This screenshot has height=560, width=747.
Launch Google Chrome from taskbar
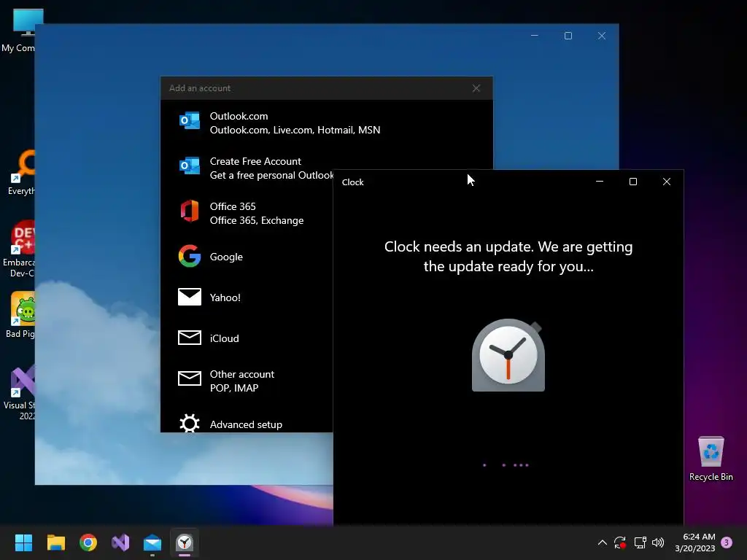pos(88,542)
